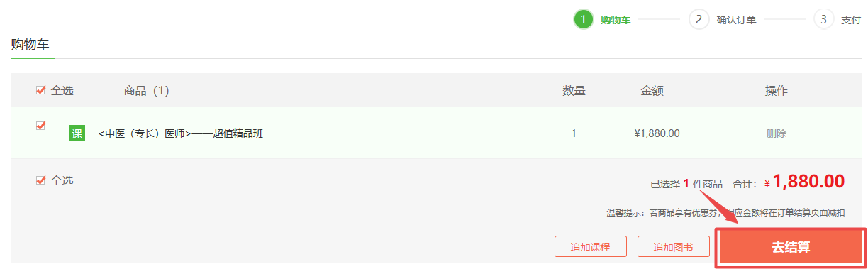Open the 中医（专长）医师 超值精品班 course link
Screen dimensions: 868x279
(181, 133)
